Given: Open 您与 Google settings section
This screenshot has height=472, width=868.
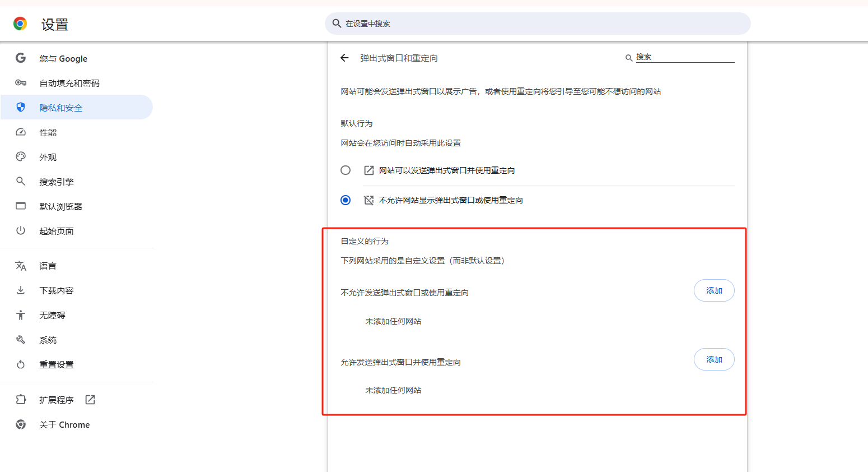Looking at the screenshot, I should (77, 58).
